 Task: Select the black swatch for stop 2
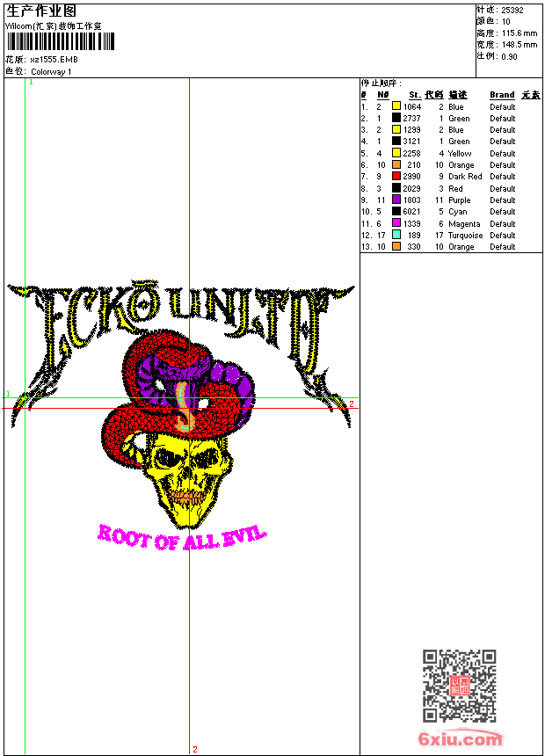pos(396,118)
